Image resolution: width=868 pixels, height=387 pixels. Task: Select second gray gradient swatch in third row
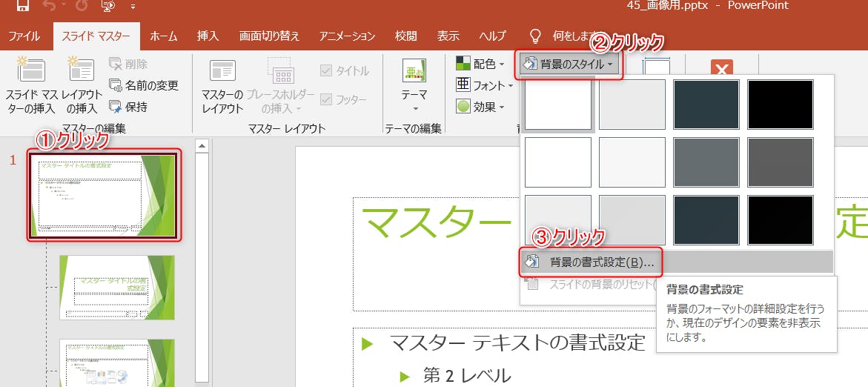[x=632, y=219]
